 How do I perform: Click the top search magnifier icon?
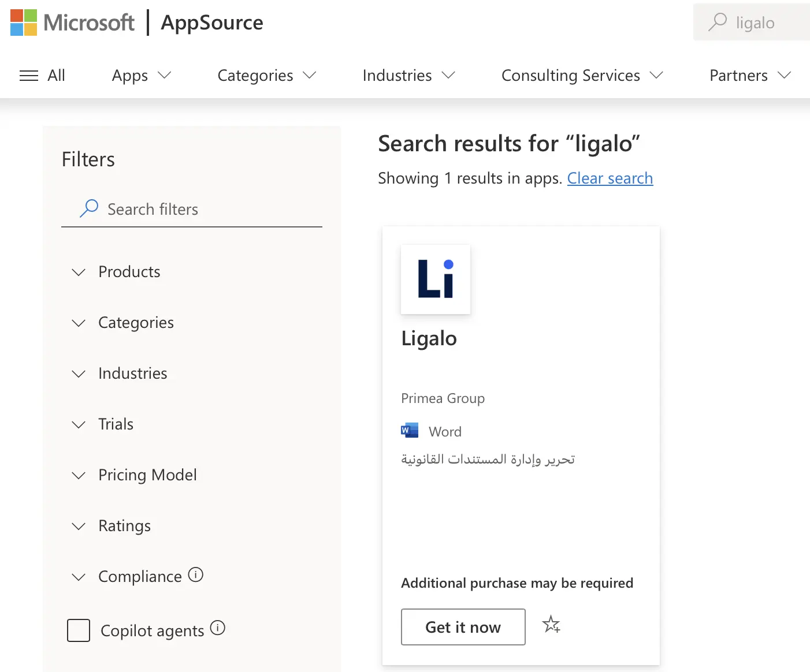[718, 22]
